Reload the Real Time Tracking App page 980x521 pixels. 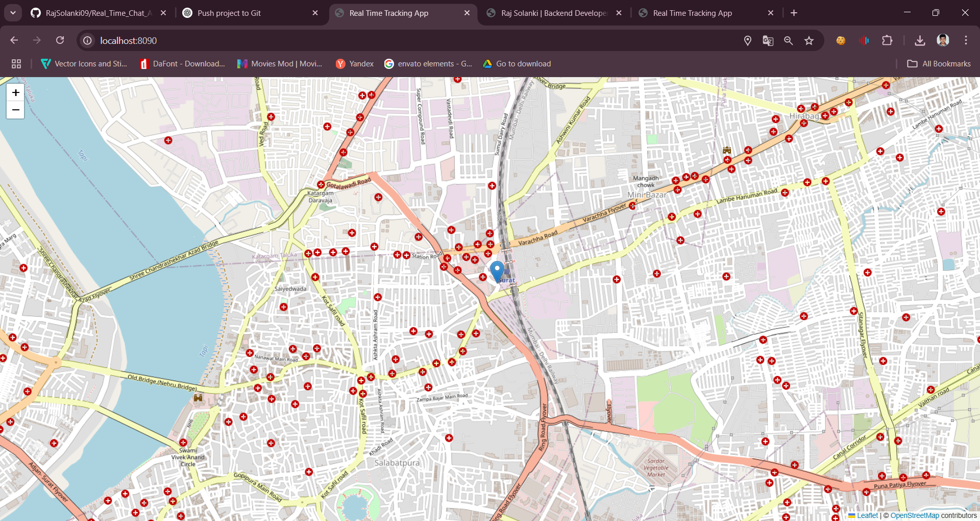60,40
